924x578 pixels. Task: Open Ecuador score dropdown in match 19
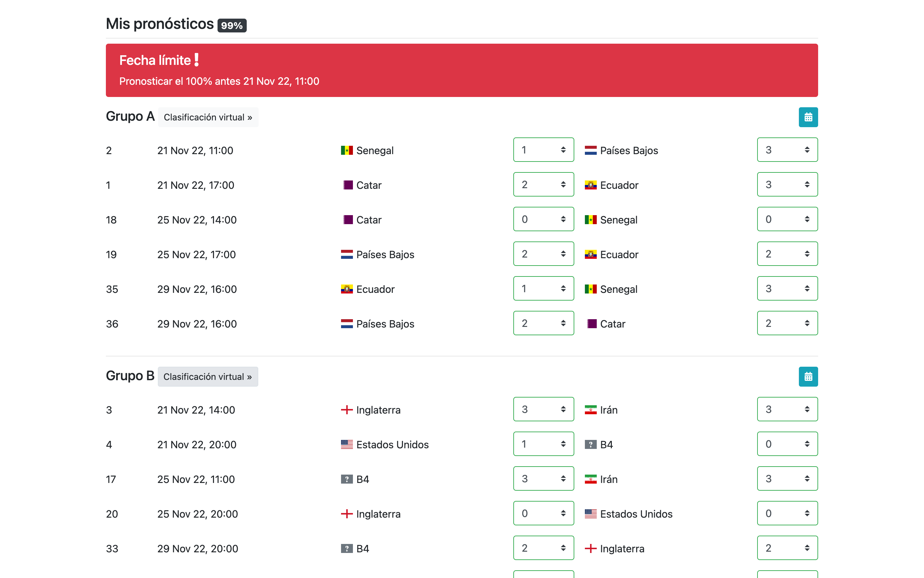point(787,253)
